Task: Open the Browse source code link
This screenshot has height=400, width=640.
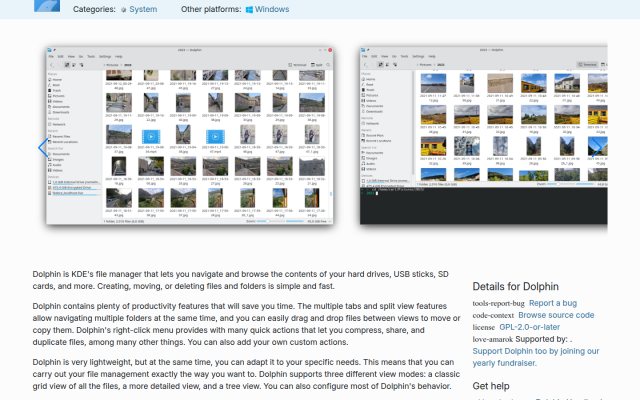Action: (556, 315)
